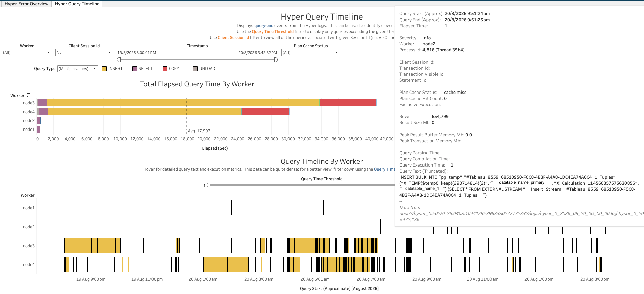The width and height of the screenshot is (644, 294).
Task: Click the node1 label in bar chart
Action: [29, 130]
